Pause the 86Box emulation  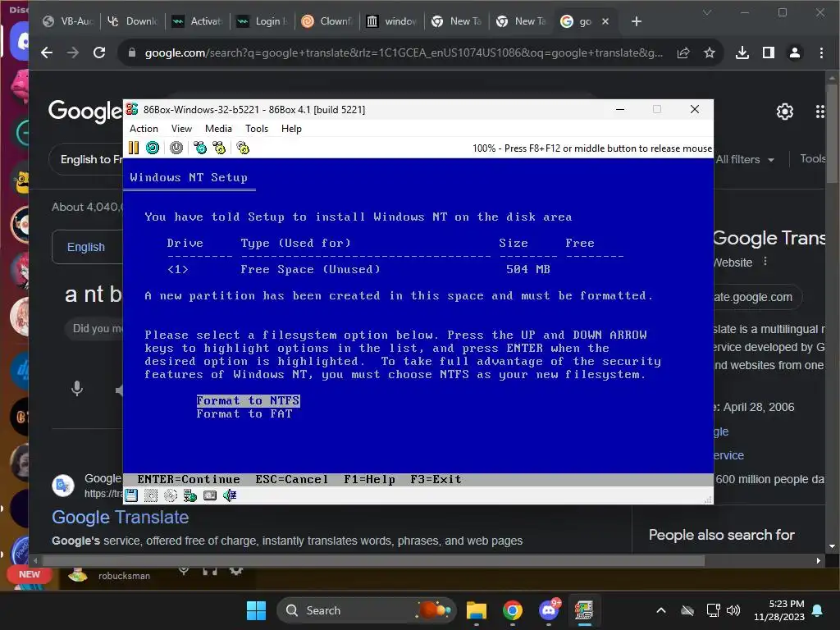click(134, 148)
